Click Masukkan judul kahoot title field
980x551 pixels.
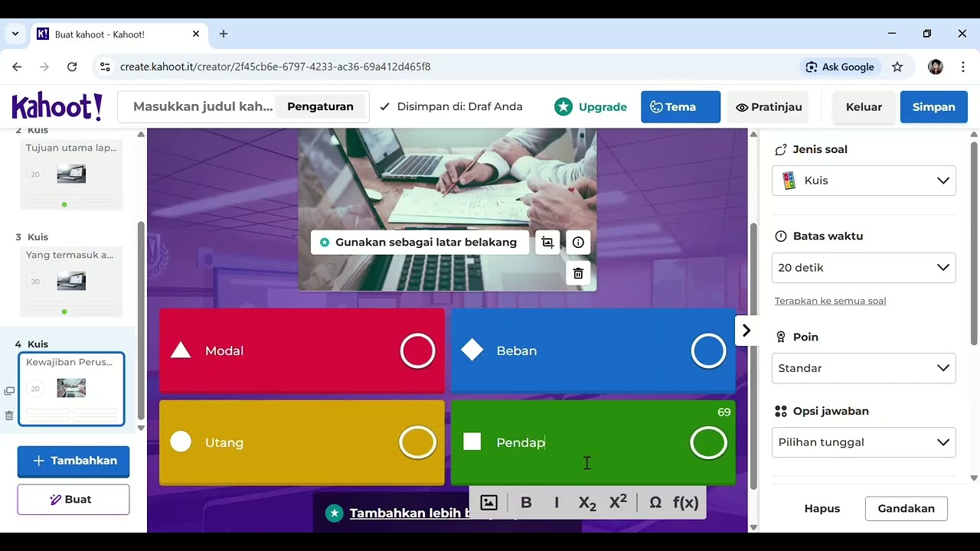(203, 106)
